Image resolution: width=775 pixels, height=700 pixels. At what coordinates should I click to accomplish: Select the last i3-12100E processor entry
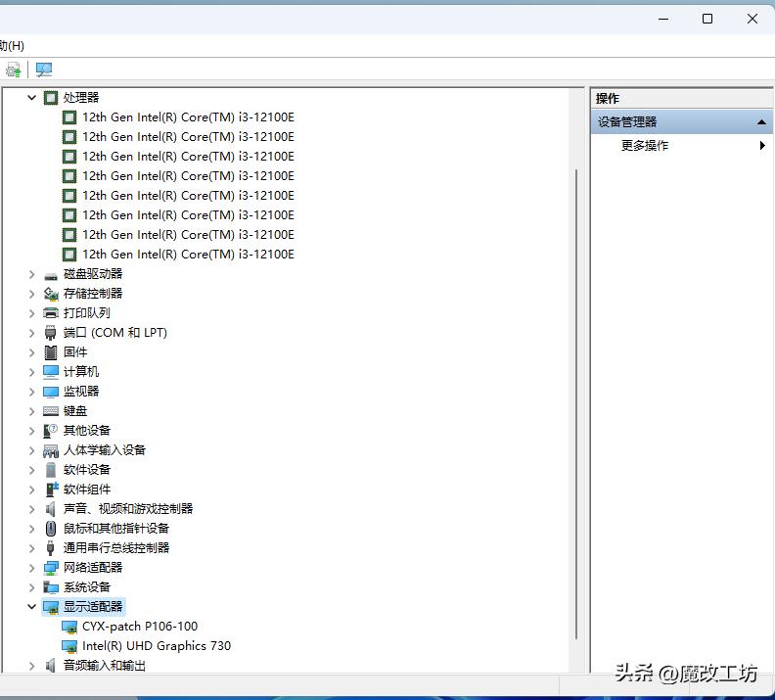coord(188,255)
